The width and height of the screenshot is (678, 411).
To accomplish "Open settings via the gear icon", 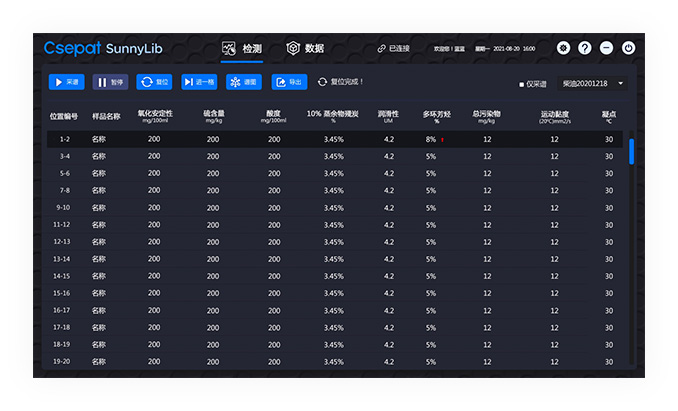I will click(563, 48).
